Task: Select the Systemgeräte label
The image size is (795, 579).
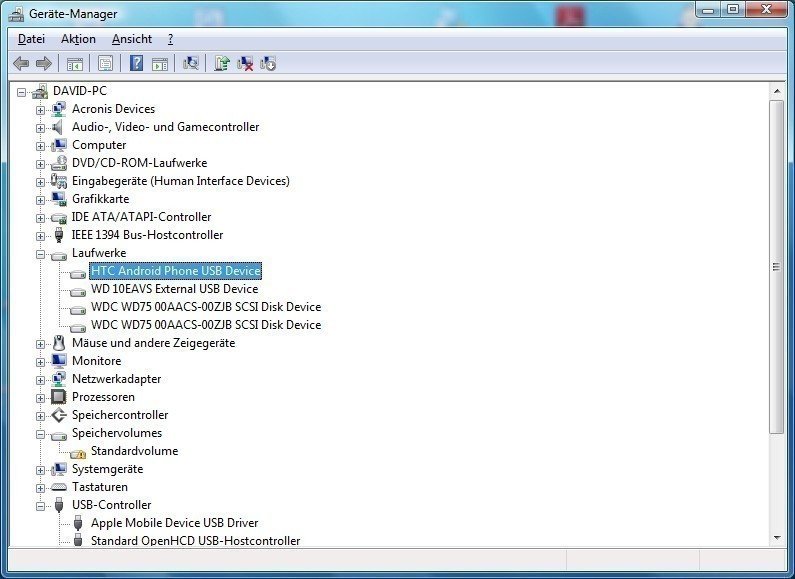Action: pos(107,469)
